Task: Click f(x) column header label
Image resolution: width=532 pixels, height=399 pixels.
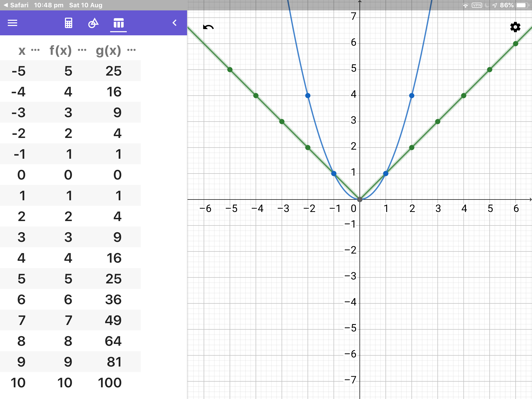Action: 61,50
